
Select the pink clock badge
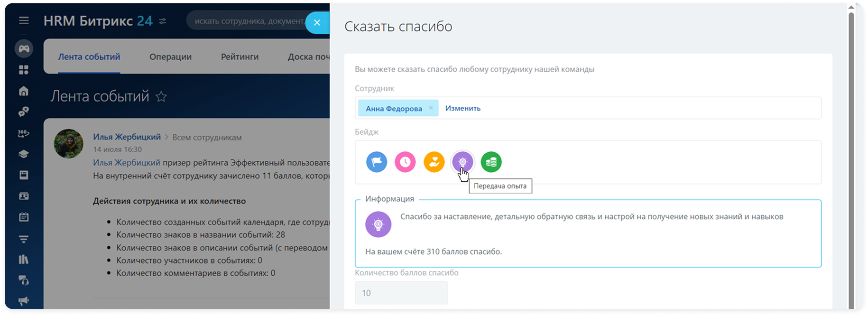coord(405,162)
